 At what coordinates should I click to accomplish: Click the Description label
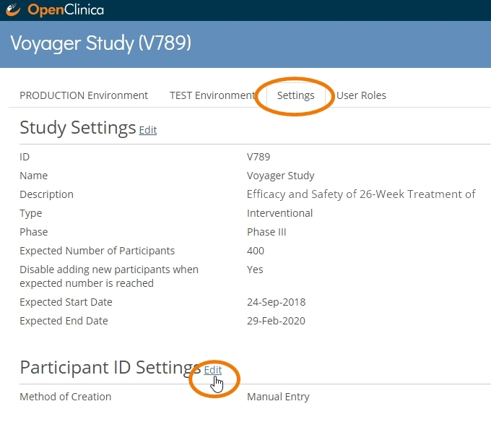point(46,194)
